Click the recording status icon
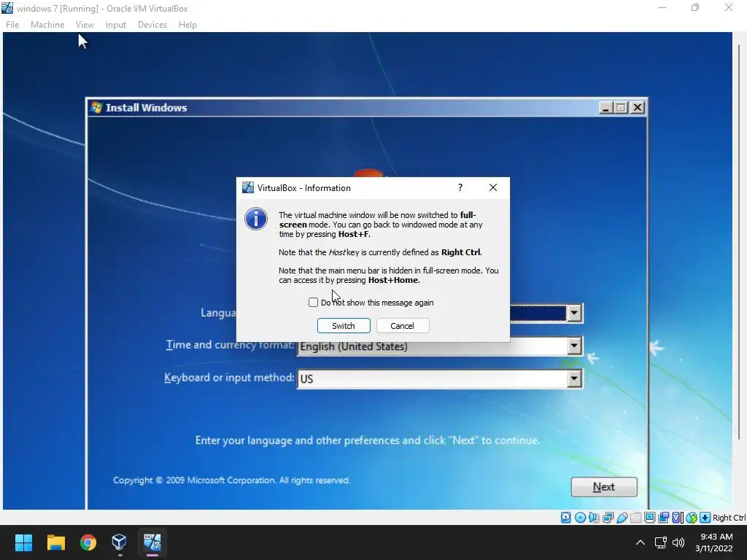The image size is (747, 560). 664,518
